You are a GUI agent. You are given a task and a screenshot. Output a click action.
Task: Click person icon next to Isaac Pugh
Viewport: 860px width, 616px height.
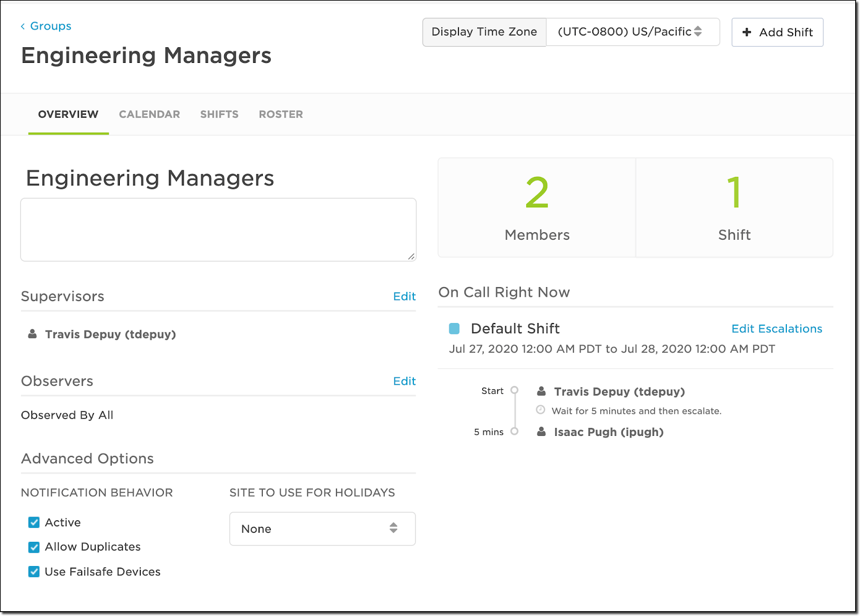tap(541, 432)
